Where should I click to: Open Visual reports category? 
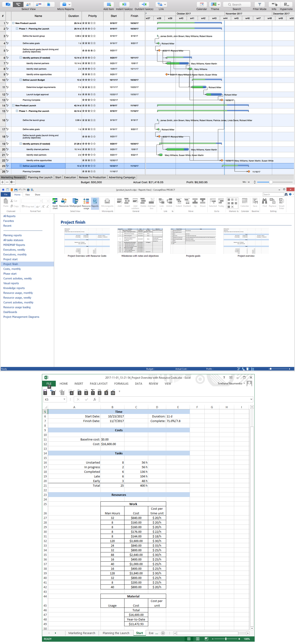coord(11,283)
